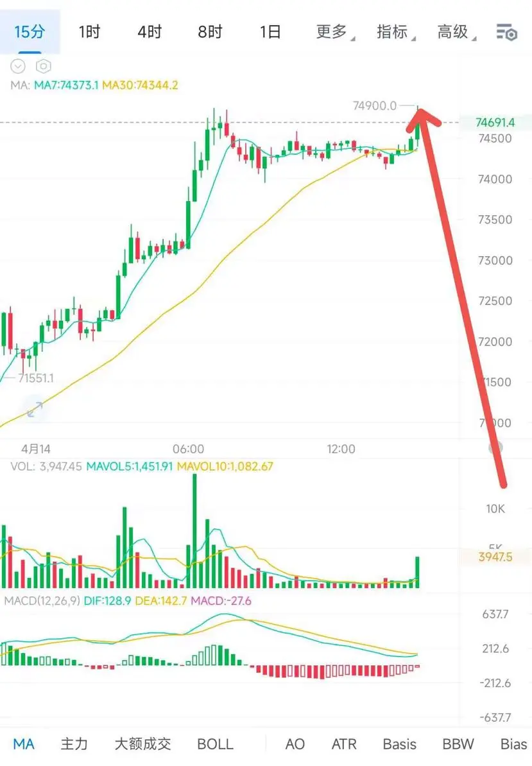Click the gray circle handle on price axis
The width and height of the screenshot is (532, 766).
click(x=496, y=448)
